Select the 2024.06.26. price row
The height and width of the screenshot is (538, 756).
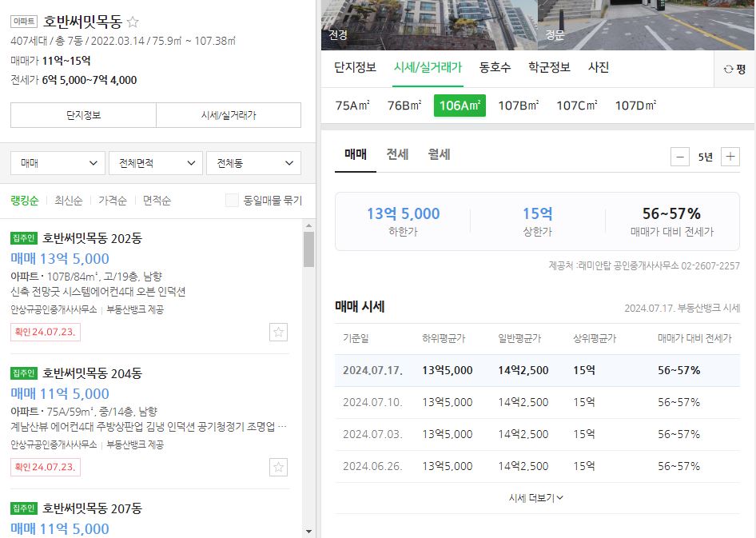[537, 466]
